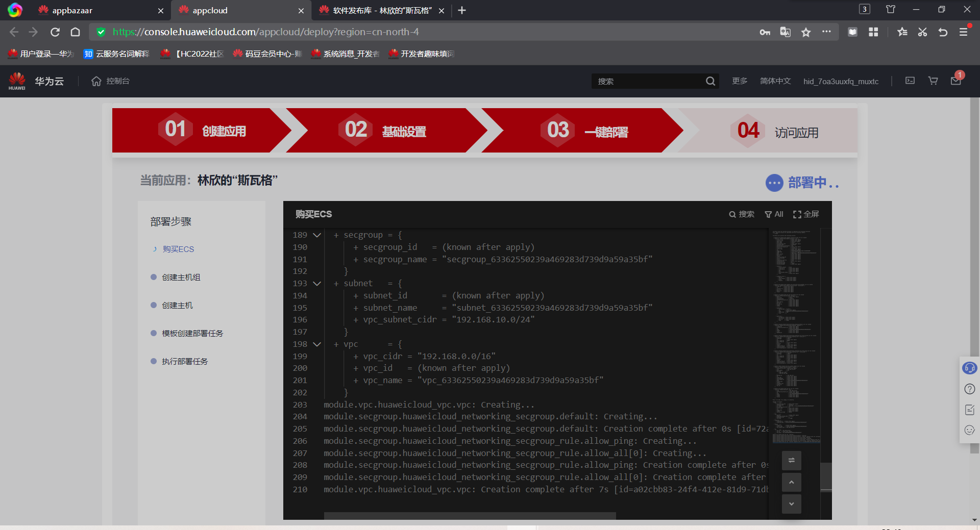This screenshot has width=980, height=530.
Task: Open the 系统消息_开发者 bookmark
Action: (345, 54)
